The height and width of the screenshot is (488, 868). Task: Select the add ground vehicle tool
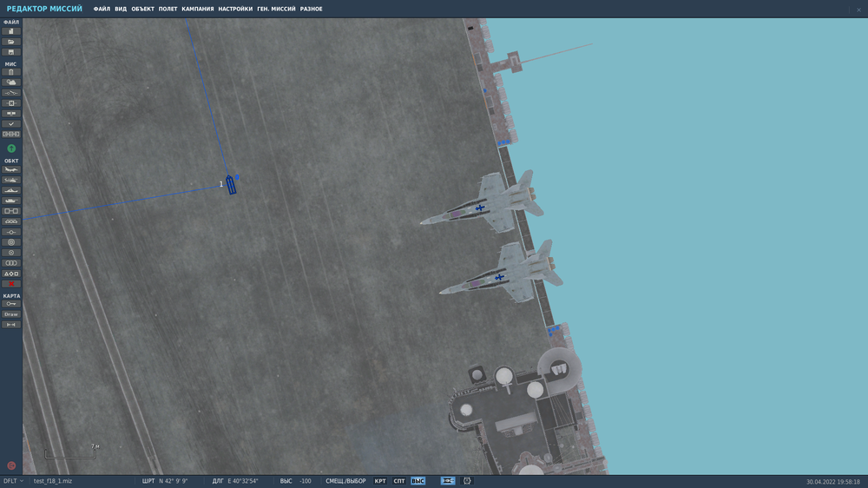(11, 201)
